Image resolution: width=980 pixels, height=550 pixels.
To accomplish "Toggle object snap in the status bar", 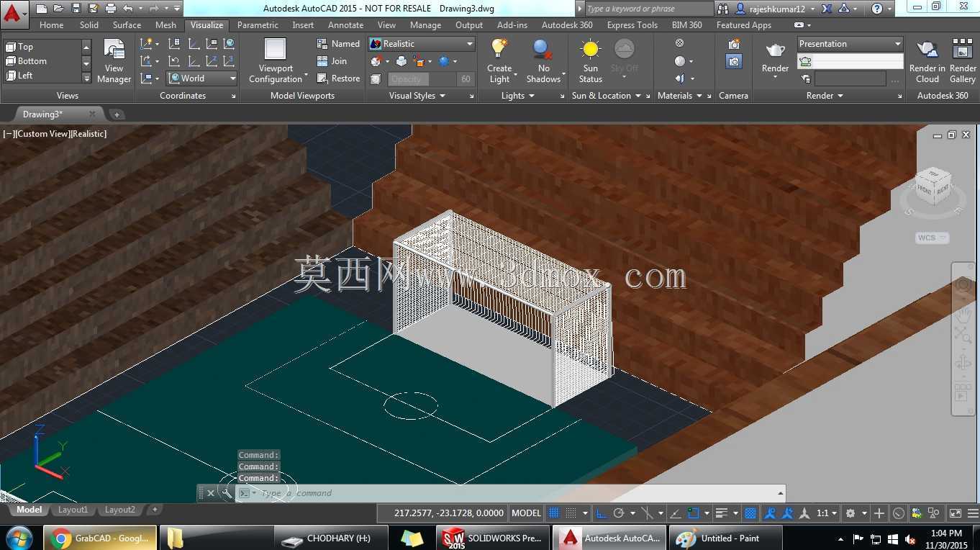I will tap(694, 513).
